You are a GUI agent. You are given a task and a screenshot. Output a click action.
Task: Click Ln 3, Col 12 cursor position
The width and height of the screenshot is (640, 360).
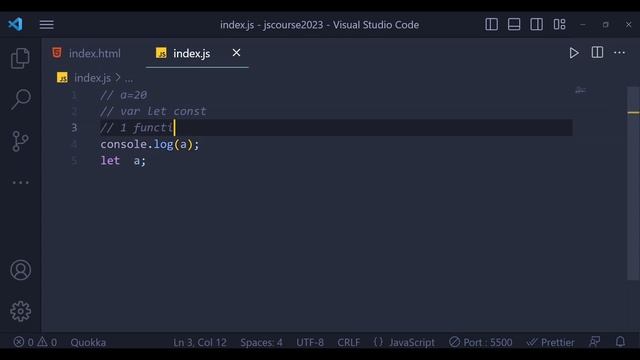coord(200,342)
